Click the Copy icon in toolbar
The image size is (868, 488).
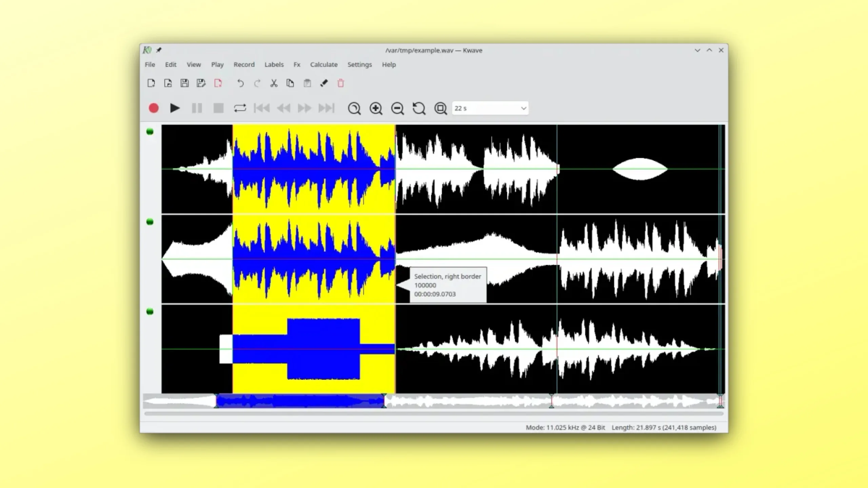(x=290, y=83)
